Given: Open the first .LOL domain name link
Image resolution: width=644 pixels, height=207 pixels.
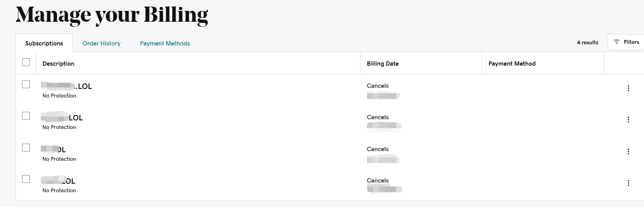Looking at the screenshot, I should (x=66, y=86).
